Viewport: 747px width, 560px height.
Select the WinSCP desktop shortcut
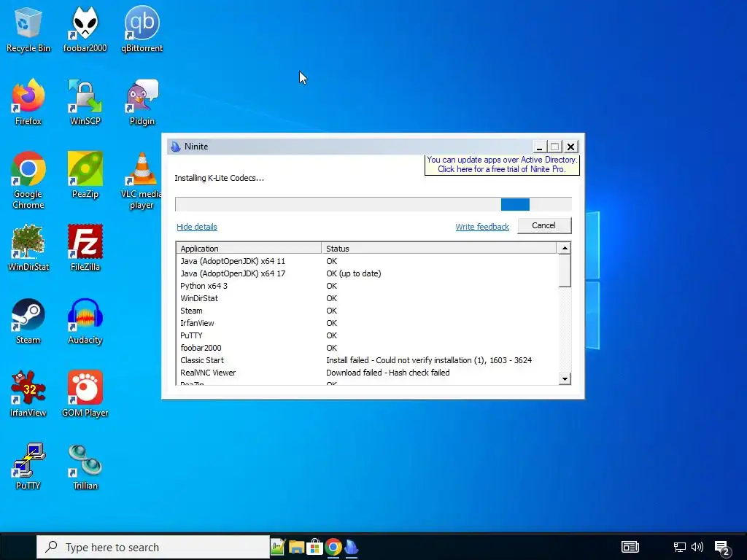click(x=85, y=102)
